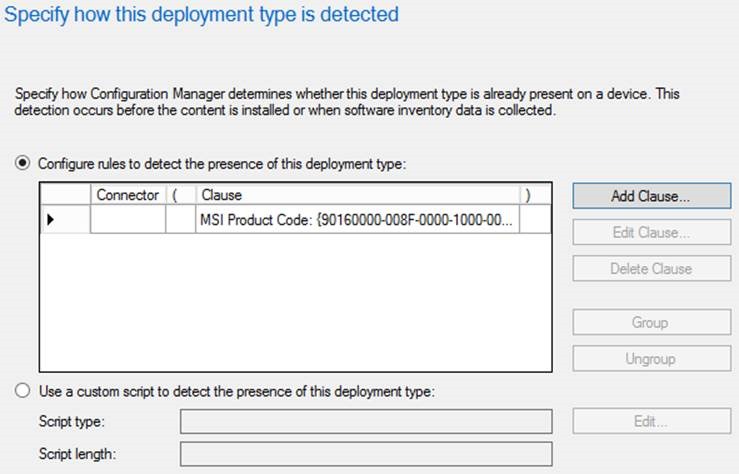Click the Delete Clause button
This screenshot has height=474, width=739.
pyautogui.click(x=652, y=269)
